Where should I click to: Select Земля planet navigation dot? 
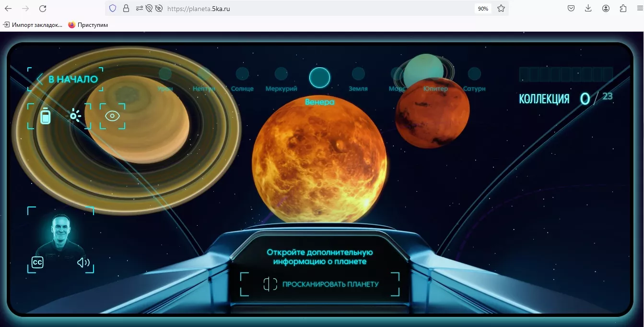(x=358, y=74)
